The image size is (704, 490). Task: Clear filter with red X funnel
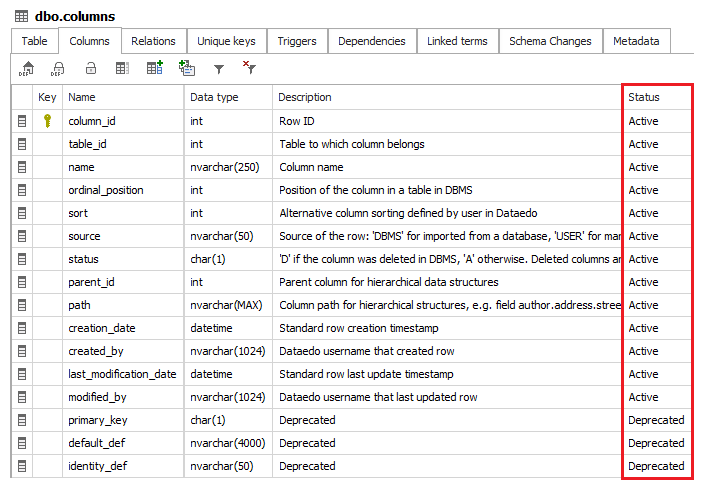tap(249, 68)
